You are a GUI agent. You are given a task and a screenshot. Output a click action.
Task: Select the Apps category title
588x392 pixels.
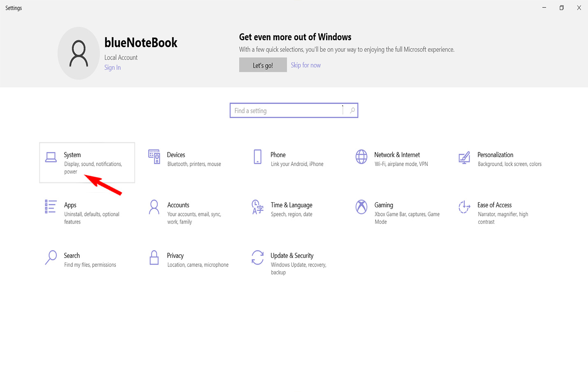(70, 205)
